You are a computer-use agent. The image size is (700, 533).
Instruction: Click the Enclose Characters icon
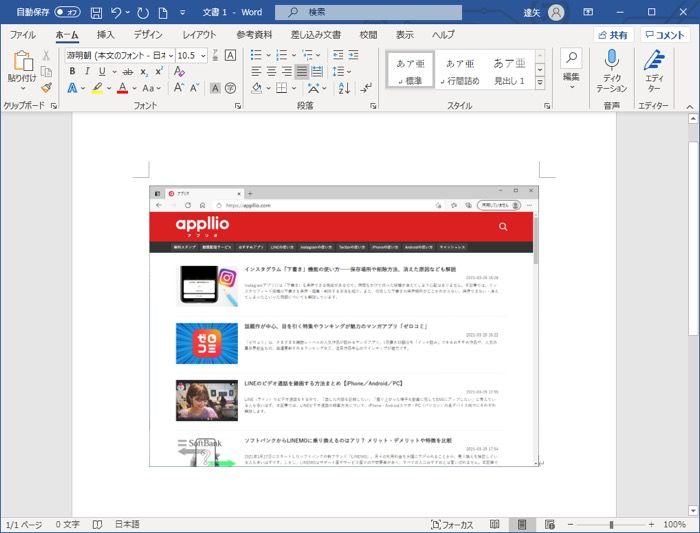click(230, 88)
